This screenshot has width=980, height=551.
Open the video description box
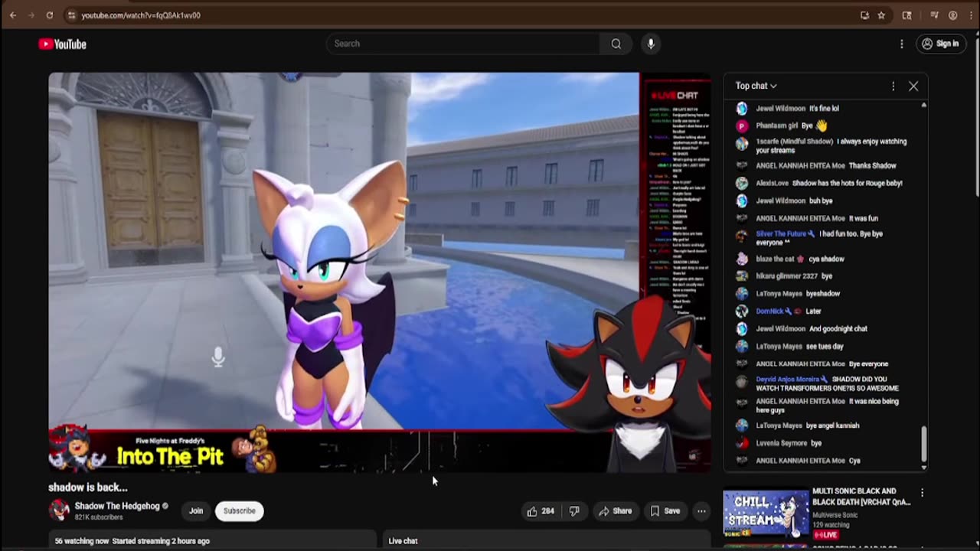tap(213, 540)
